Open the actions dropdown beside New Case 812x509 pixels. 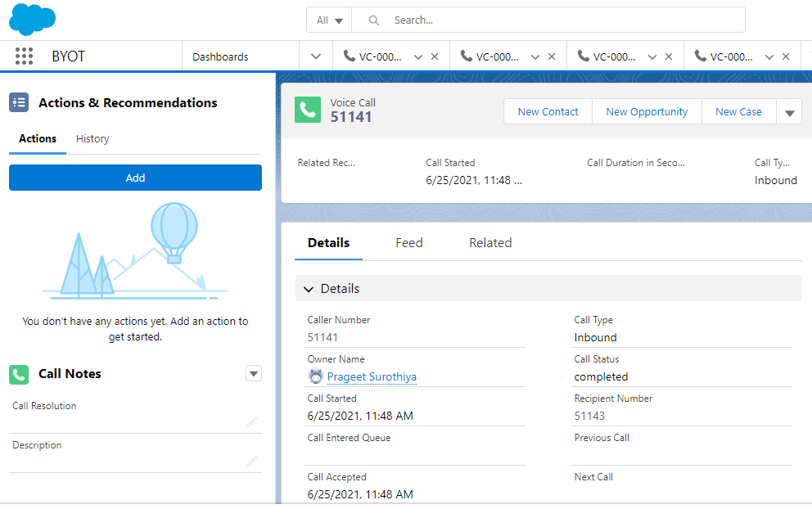[x=788, y=111]
